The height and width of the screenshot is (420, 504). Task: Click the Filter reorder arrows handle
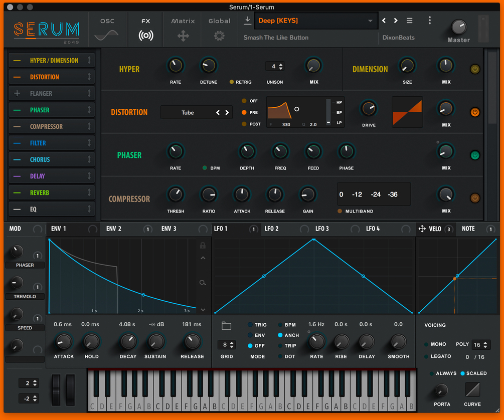click(89, 143)
